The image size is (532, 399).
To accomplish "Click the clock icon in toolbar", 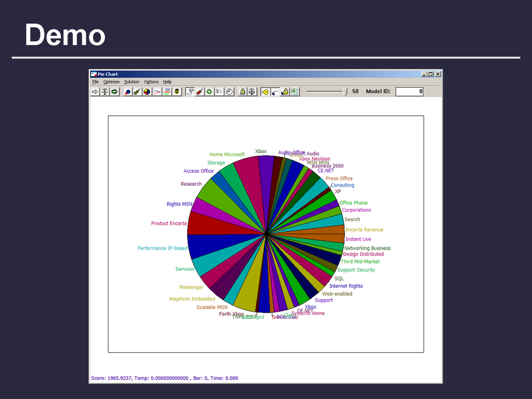I will tap(229, 92).
